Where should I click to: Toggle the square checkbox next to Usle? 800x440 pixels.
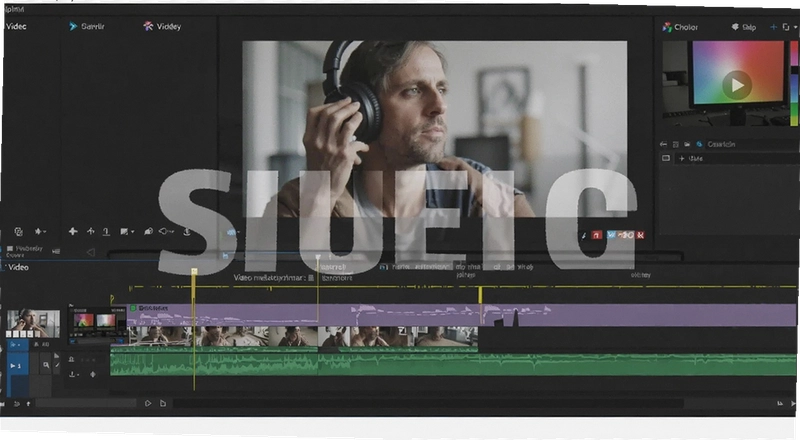[666, 158]
